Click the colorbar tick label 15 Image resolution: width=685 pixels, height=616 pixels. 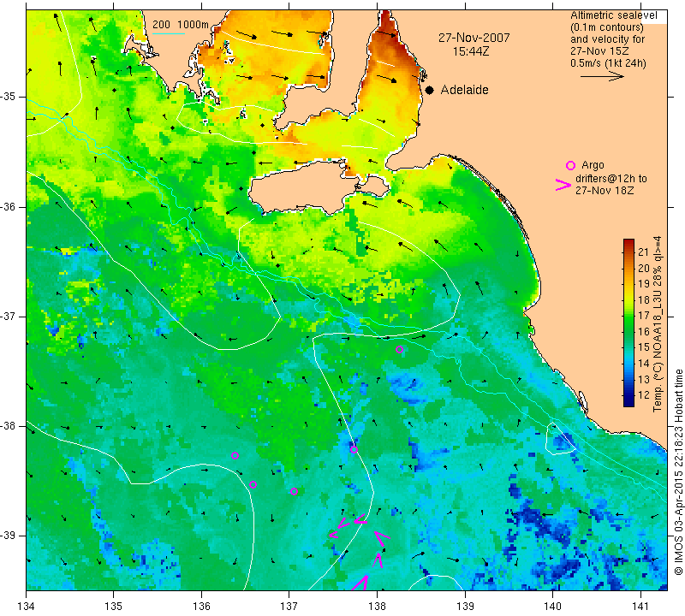644,347
